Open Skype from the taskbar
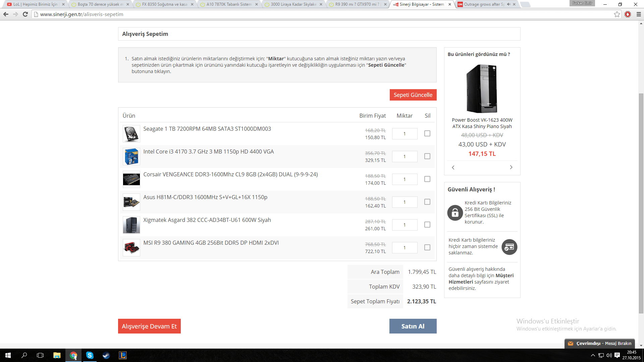This screenshot has width=644, height=362. 90,355
